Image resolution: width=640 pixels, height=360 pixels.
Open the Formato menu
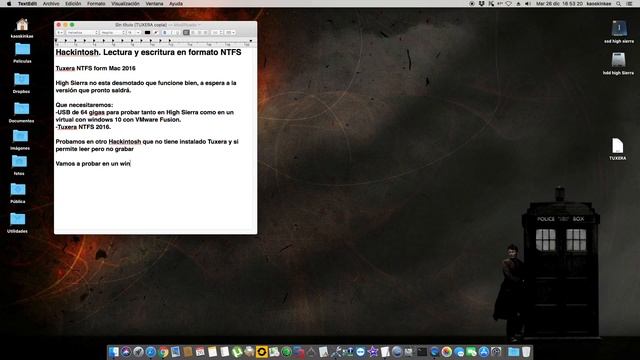[x=96, y=4]
